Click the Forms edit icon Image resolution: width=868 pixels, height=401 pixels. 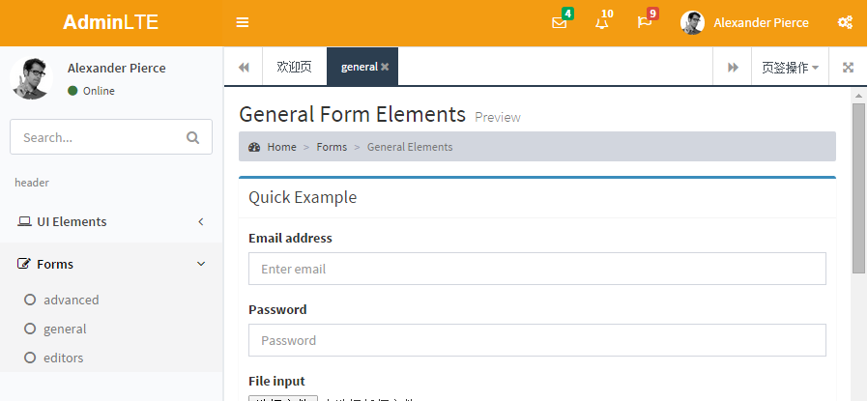[x=24, y=264]
